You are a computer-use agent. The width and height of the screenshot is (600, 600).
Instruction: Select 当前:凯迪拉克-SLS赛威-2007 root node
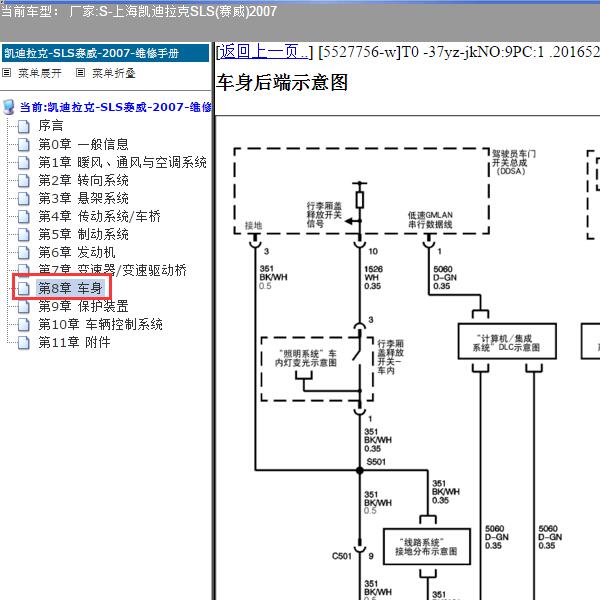click(x=116, y=107)
